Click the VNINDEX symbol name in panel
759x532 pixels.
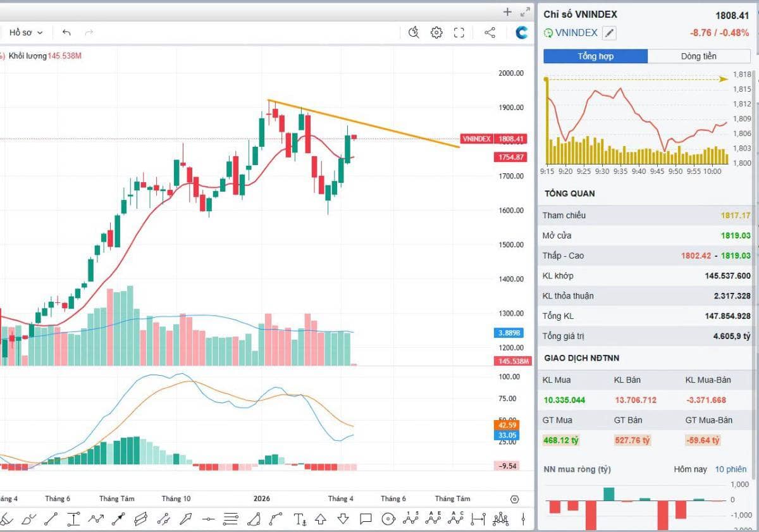tap(577, 33)
